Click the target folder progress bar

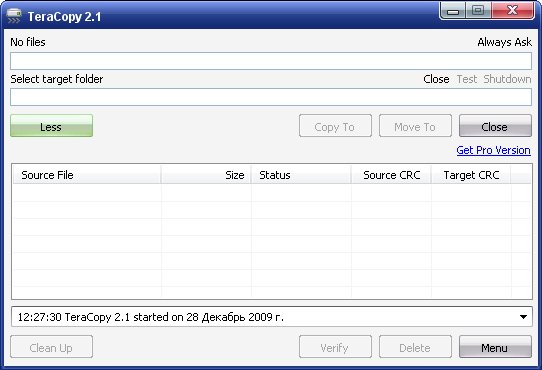point(271,97)
